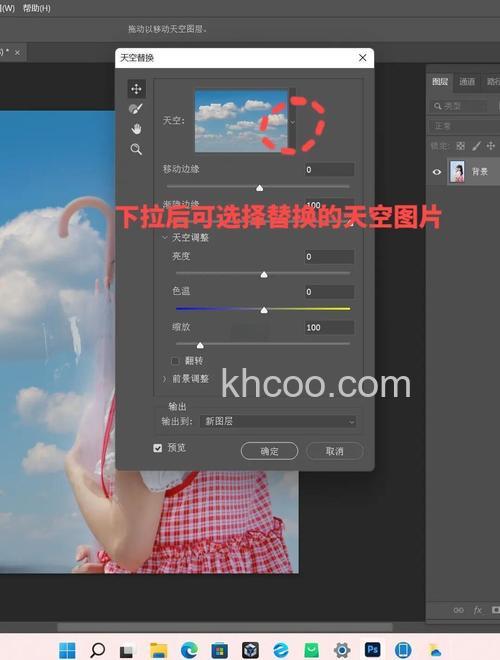Close the 天空替换 dialog with X

click(362, 58)
